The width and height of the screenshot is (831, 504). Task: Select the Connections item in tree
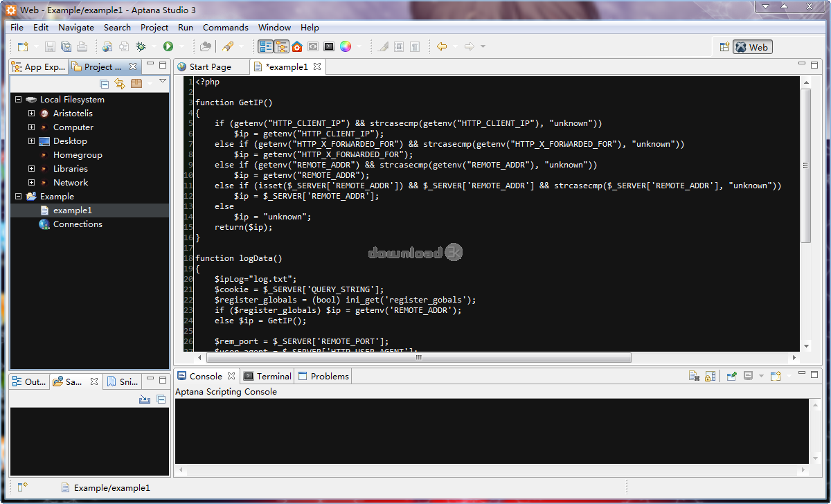click(x=78, y=224)
